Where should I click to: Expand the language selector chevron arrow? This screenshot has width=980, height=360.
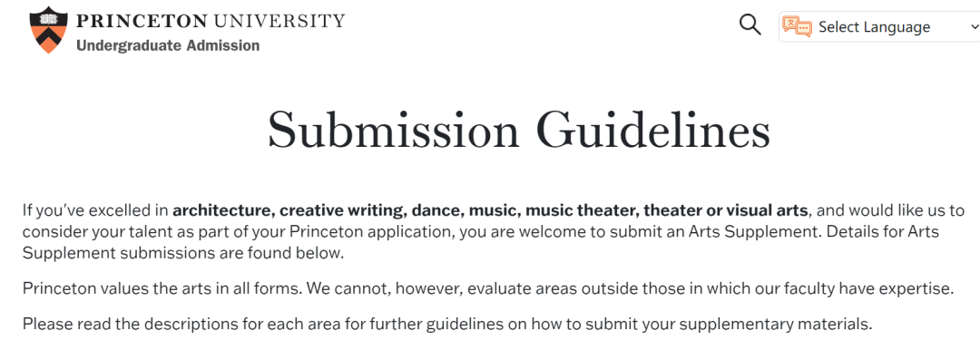973,27
